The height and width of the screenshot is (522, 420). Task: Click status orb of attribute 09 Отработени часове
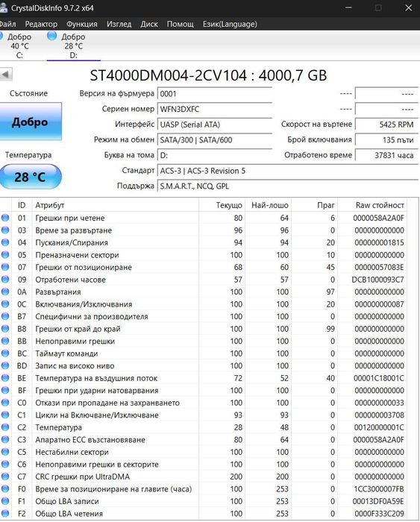tap(5, 280)
